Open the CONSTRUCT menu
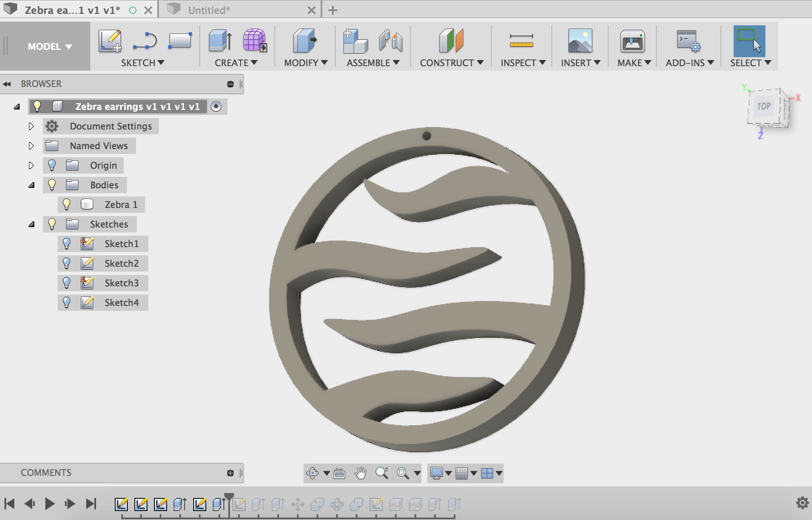 tap(451, 63)
